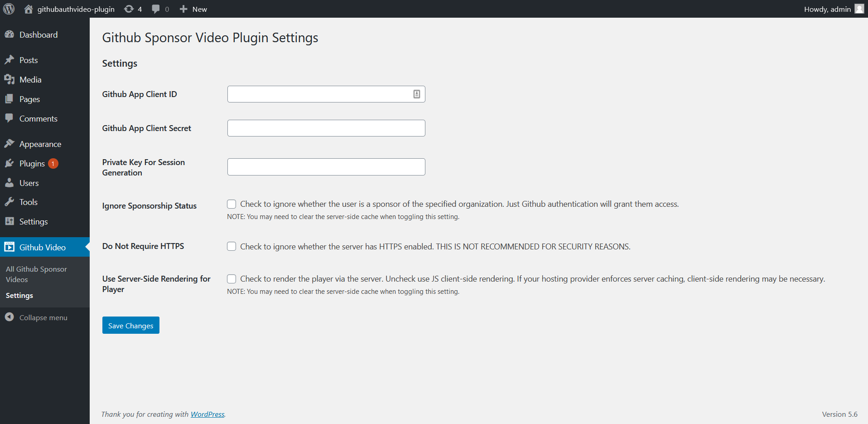The width and height of the screenshot is (868, 424).
Task: Click the admin avatar icon
Action: tap(859, 9)
